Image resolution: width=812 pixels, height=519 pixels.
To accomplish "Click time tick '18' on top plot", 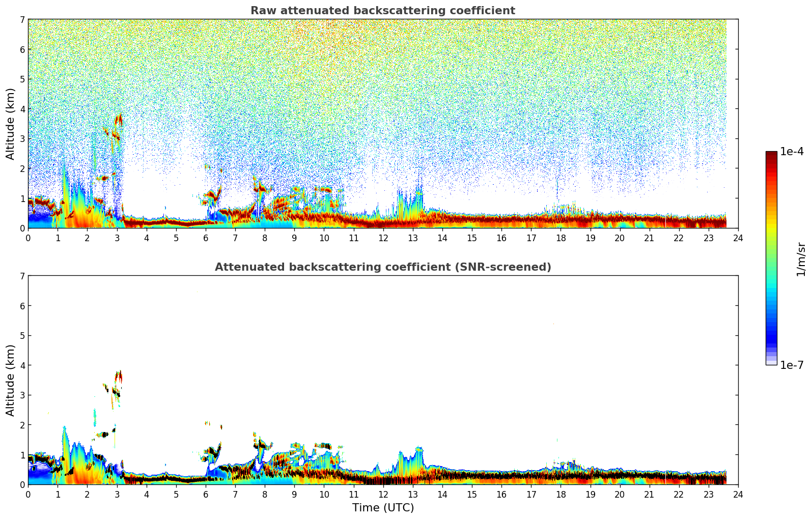I will pos(561,238).
